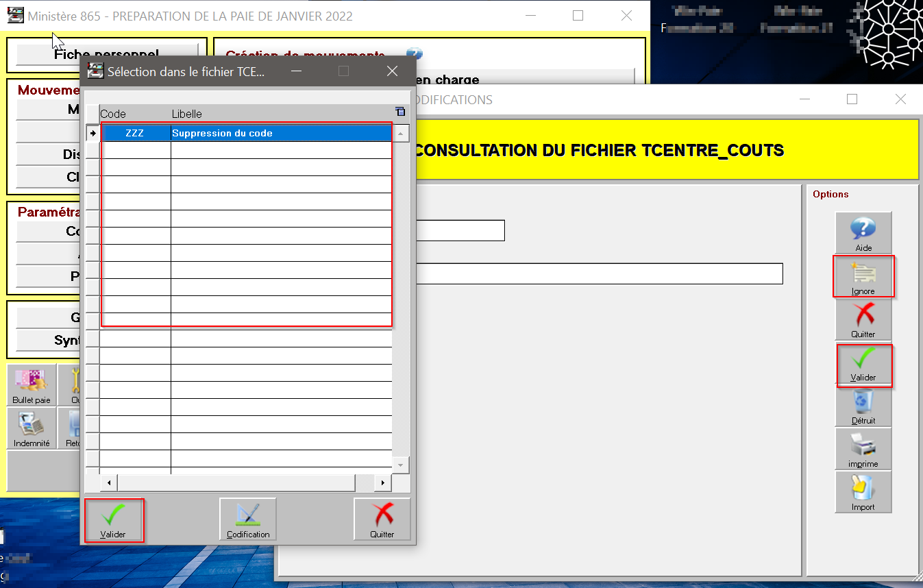Click the first empty input field

[459, 230]
